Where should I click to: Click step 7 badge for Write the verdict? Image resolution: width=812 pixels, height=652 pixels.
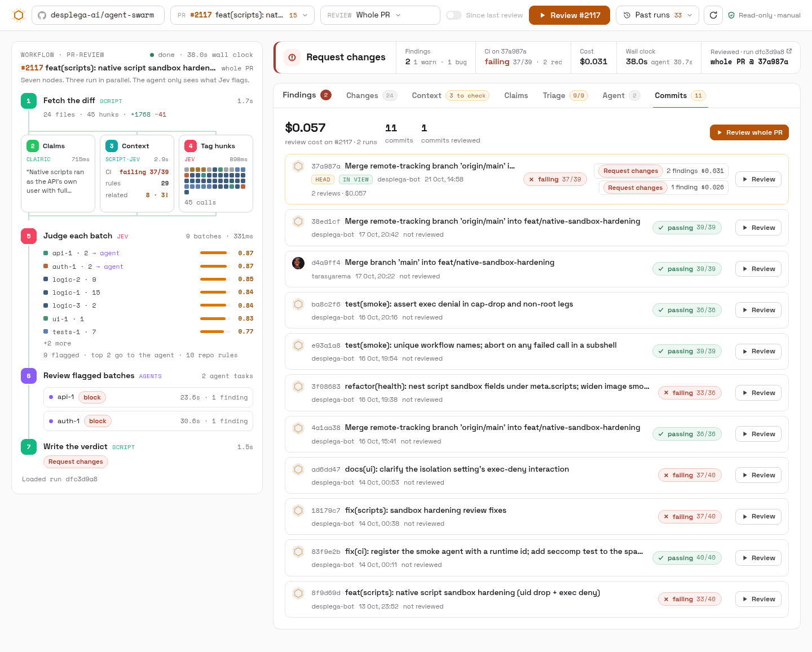click(x=29, y=447)
